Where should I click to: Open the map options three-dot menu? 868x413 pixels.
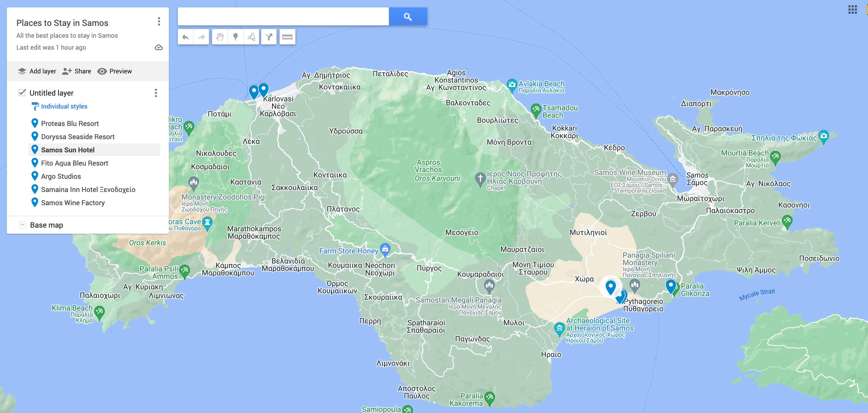click(x=159, y=22)
